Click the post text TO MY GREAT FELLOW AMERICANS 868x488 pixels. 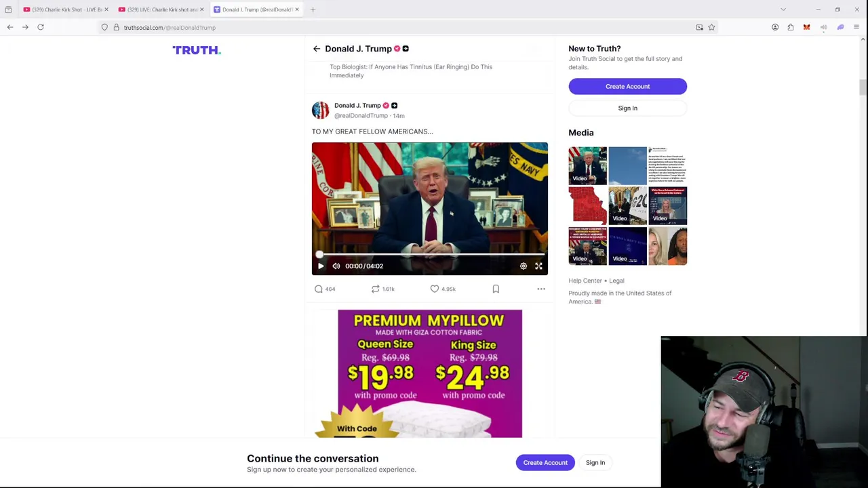point(372,131)
